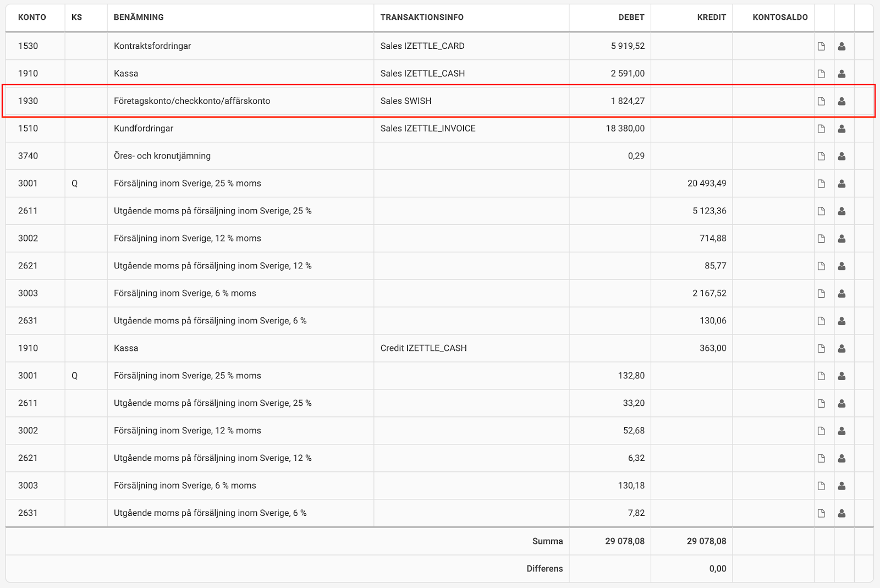
Task: Click the BENÄMNING column header
Action: 139,17
